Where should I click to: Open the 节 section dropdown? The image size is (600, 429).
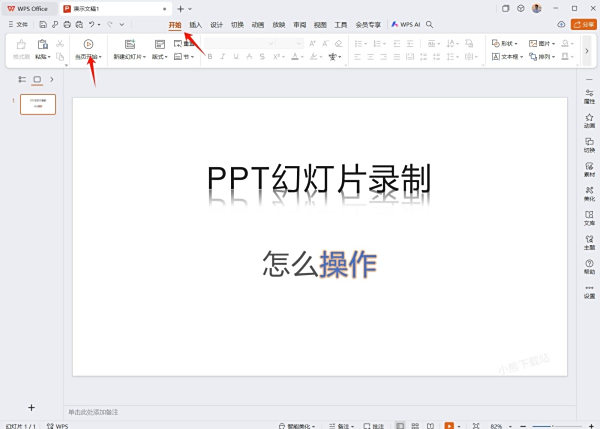pyautogui.click(x=184, y=57)
